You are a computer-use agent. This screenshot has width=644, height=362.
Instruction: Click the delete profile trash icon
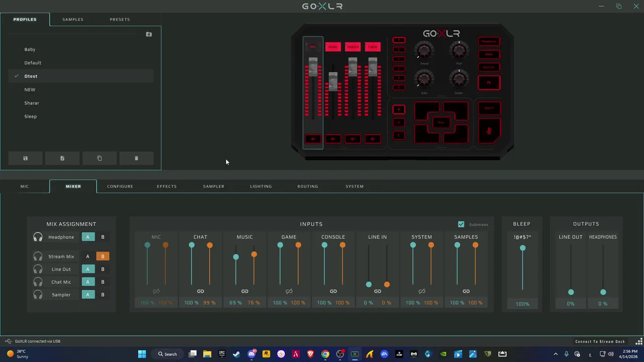coord(136,158)
